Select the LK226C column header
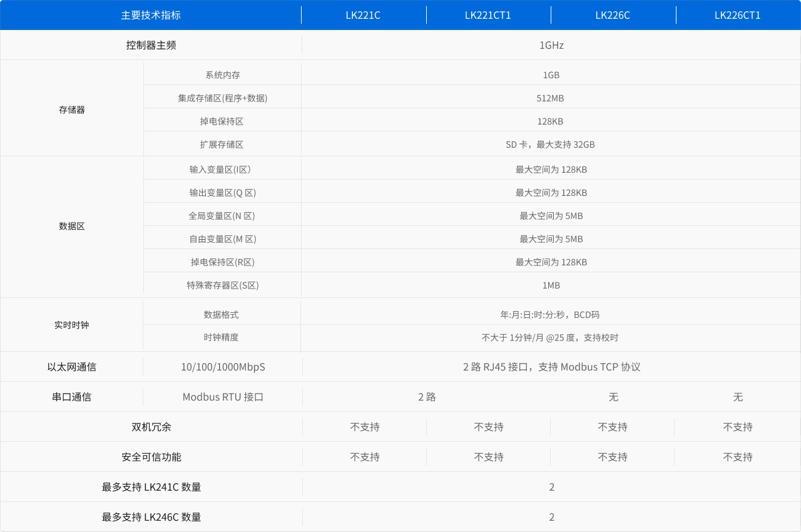The height and width of the screenshot is (532, 801). [x=613, y=15]
